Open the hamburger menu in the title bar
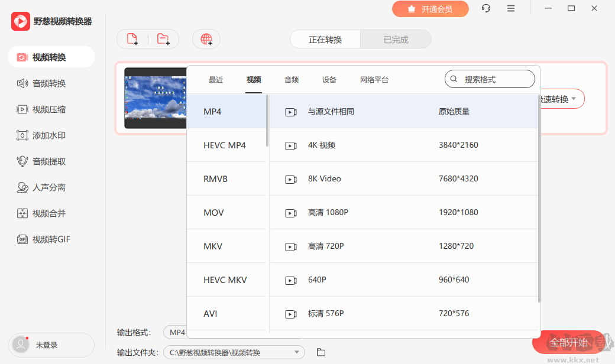Viewport: 615px width, 364px height. coord(511,8)
